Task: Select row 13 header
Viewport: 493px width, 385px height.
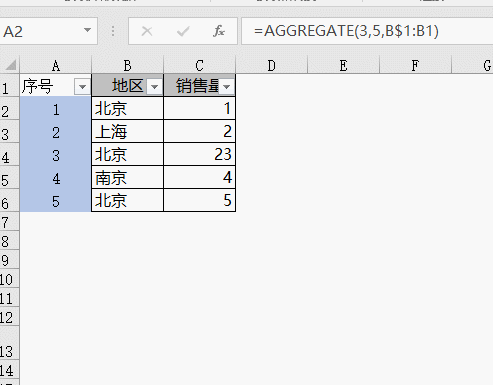Action: 9,344
